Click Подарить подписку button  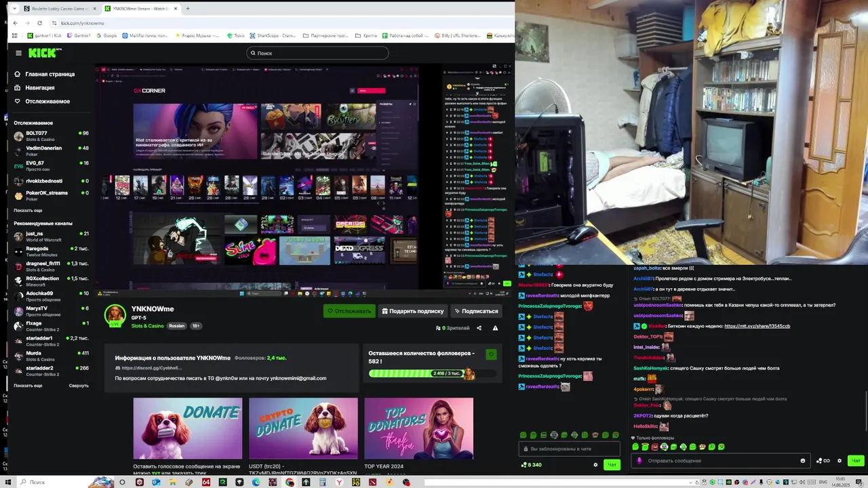(413, 311)
